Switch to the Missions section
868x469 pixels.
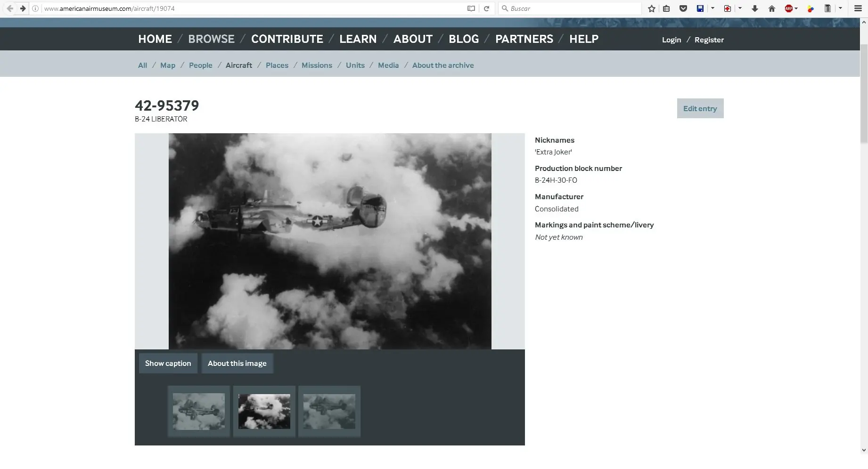(x=317, y=65)
